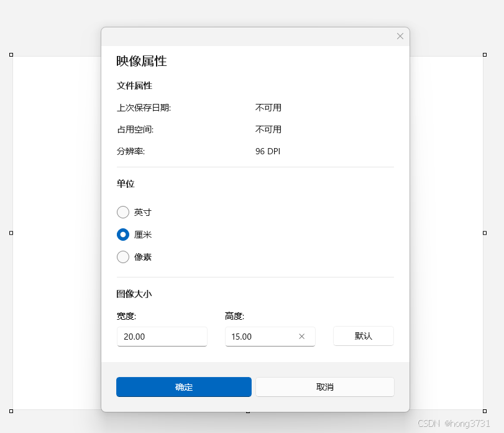
Task: Confirm with the 确定 button
Action: [x=184, y=387]
